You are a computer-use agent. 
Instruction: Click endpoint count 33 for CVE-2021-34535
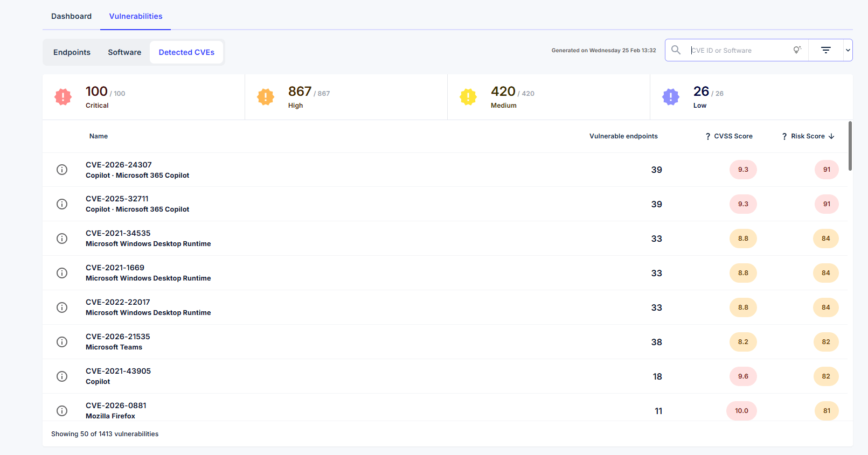[656, 239]
